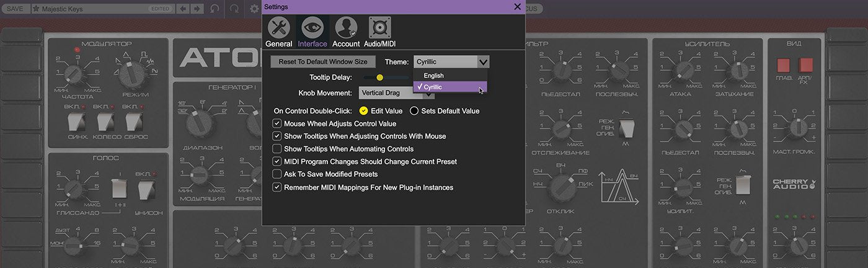The width and height of the screenshot is (868, 268).
Task: Check Ask To Save Modified Presets
Action: [277, 174]
